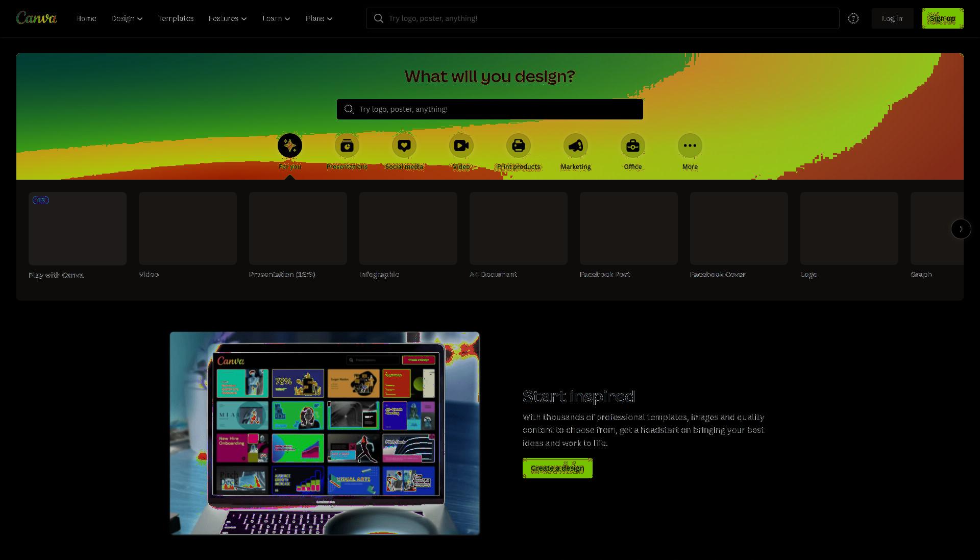Open the Logo design card
The height and width of the screenshot is (560, 980).
(849, 228)
